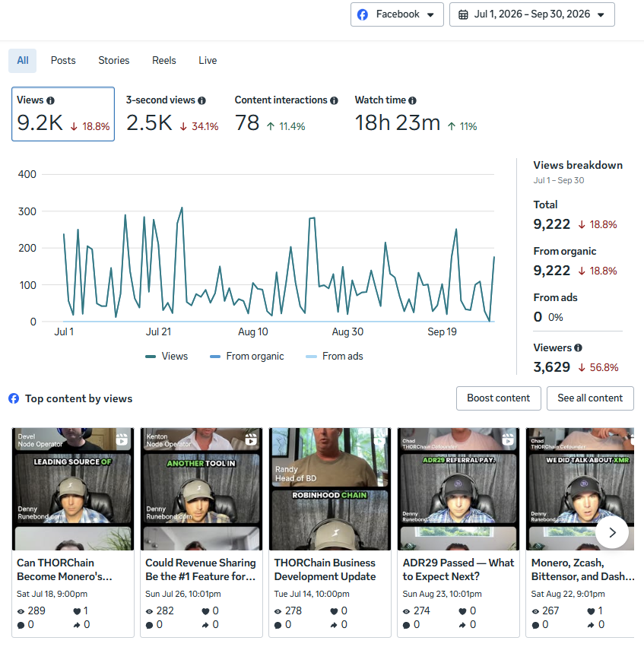Toggle the From organic legend series

tap(246, 357)
